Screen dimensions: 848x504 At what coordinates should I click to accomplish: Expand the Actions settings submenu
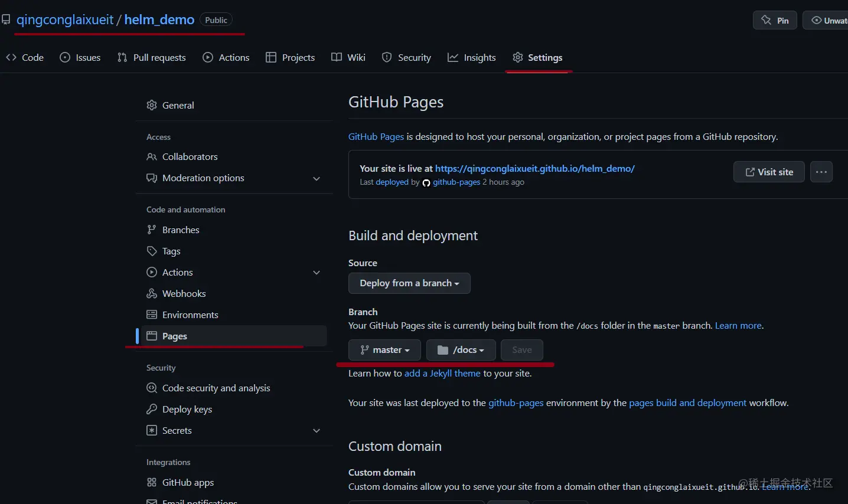(x=317, y=273)
